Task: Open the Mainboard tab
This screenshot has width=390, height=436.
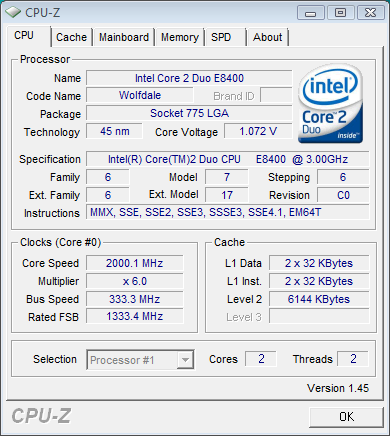Action: tap(124, 37)
